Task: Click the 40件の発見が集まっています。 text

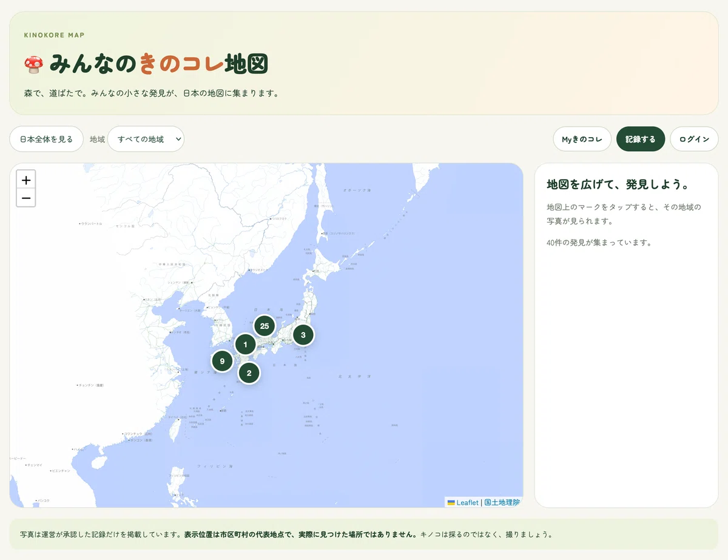Action: coord(599,243)
